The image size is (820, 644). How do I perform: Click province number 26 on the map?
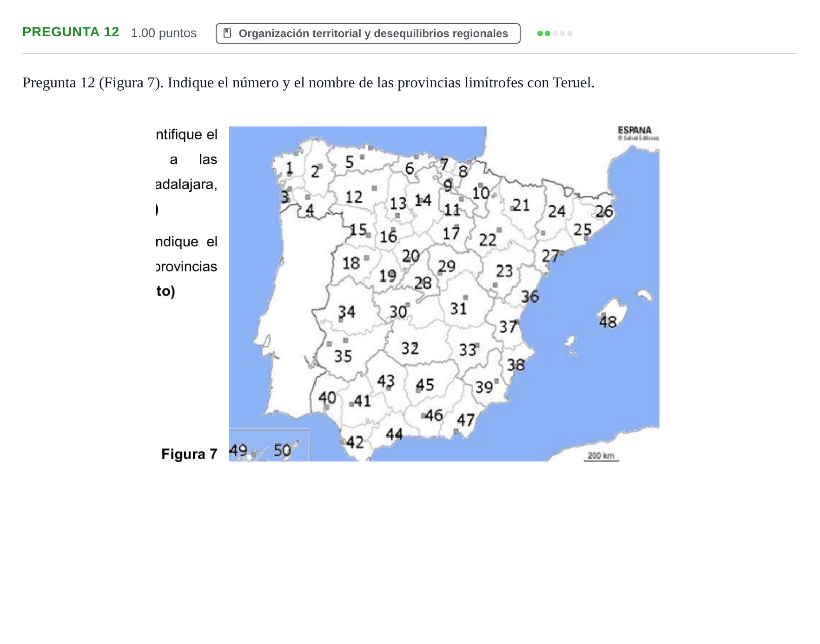point(604,212)
